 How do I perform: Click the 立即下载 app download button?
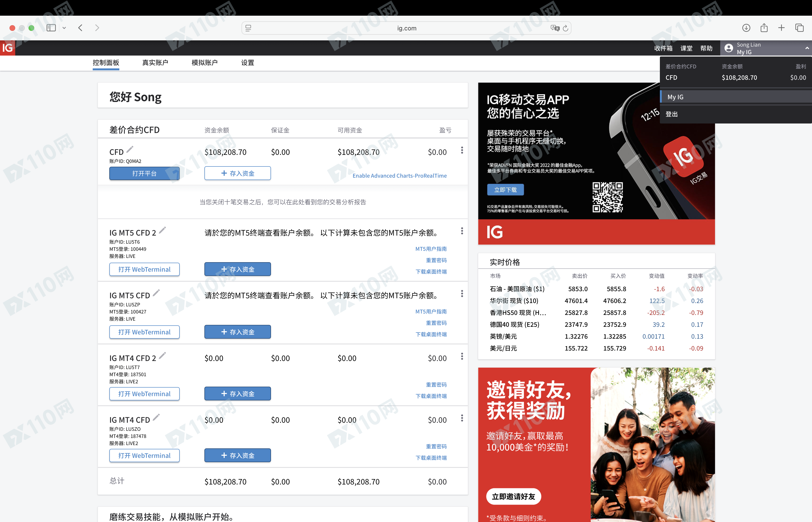[505, 190]
